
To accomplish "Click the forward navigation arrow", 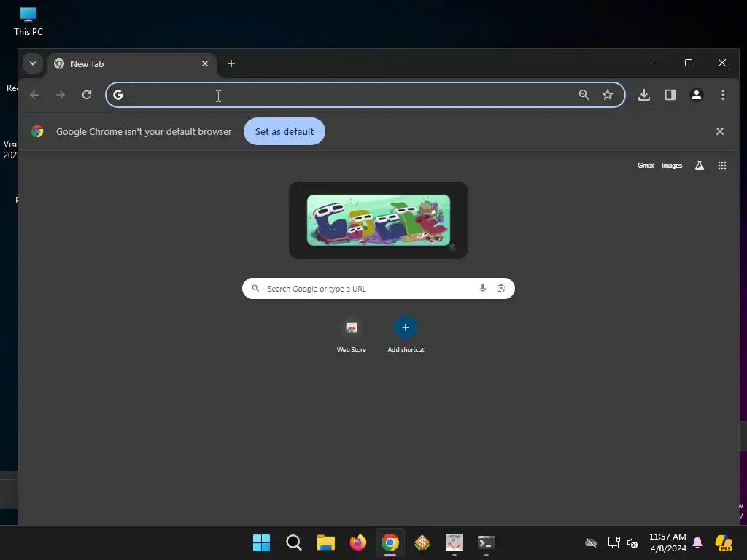I will coord(60,95).
